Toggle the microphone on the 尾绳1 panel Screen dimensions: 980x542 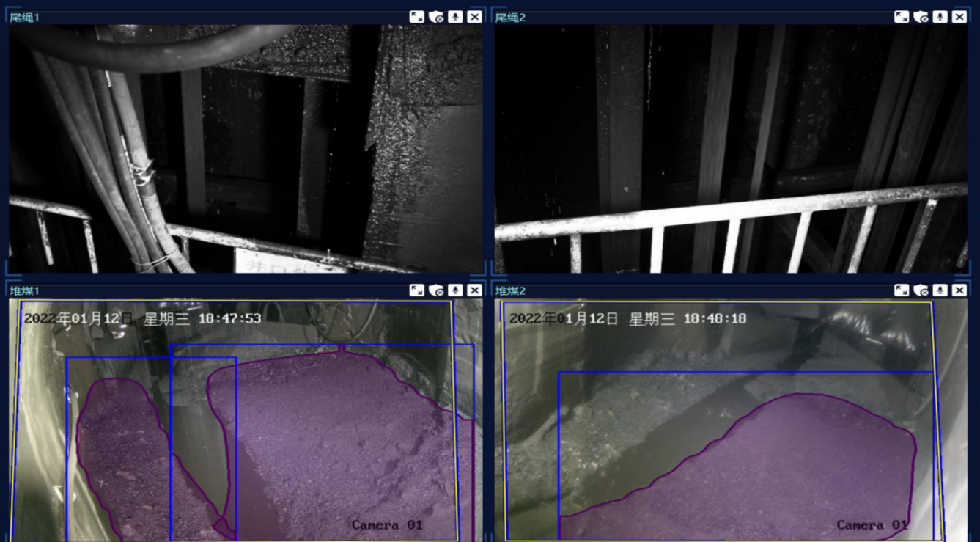tap(455, 17)
